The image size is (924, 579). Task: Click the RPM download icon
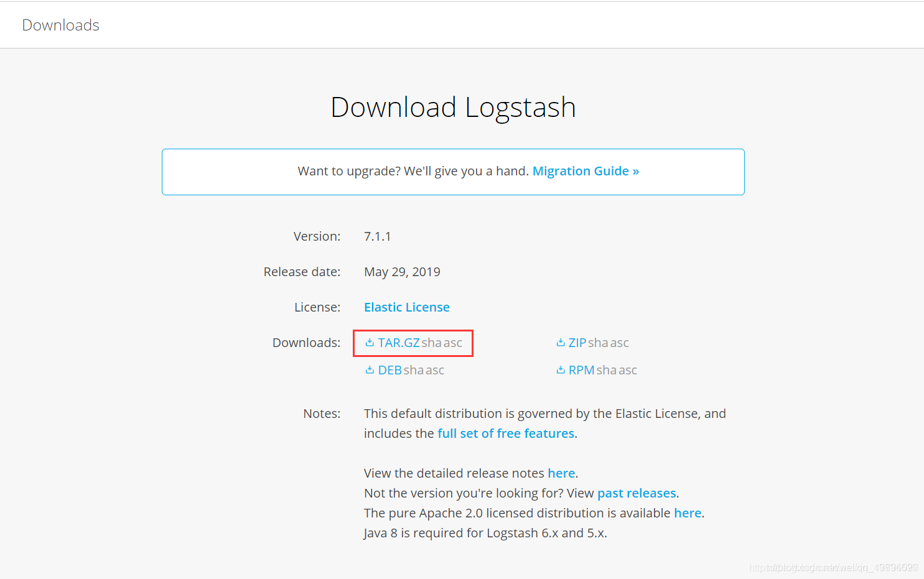click(x=561, y=370)
